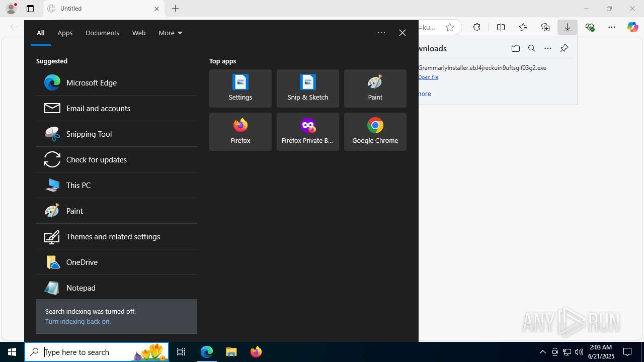Open Snip & Sketch top app tile
This screenshot has width=644, height=362.
click(x=308, y=88)
